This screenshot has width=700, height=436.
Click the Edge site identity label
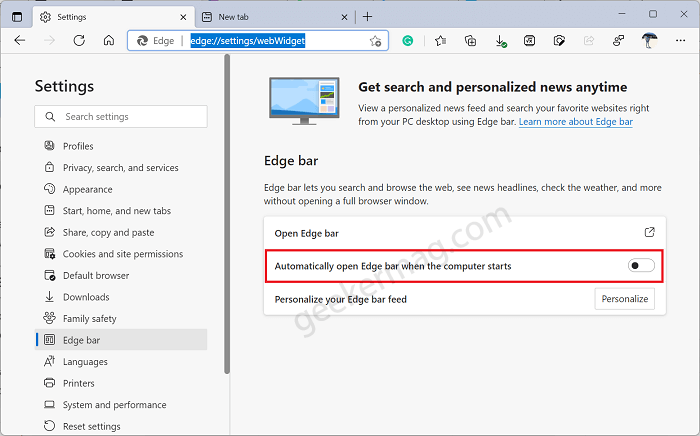(155, 41)
